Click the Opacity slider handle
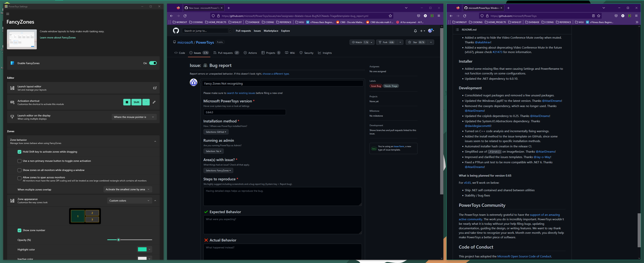 coord(119,240)
